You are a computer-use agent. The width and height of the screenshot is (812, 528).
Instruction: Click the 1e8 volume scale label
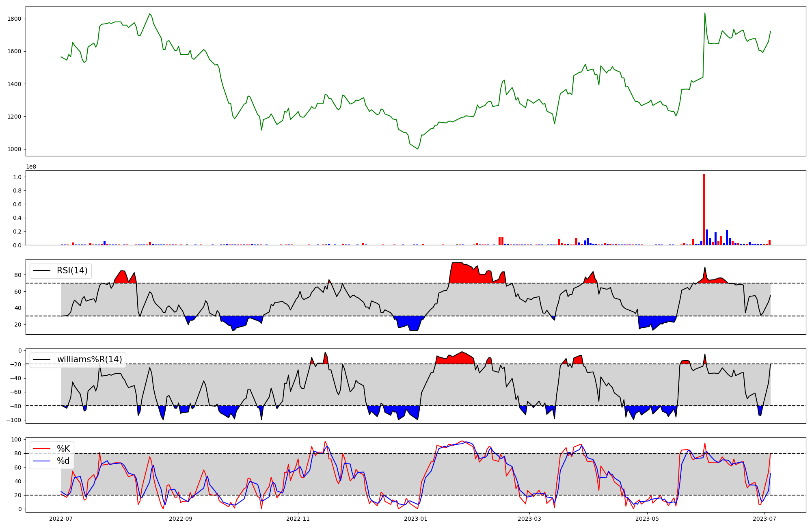[x=31, y=167]
